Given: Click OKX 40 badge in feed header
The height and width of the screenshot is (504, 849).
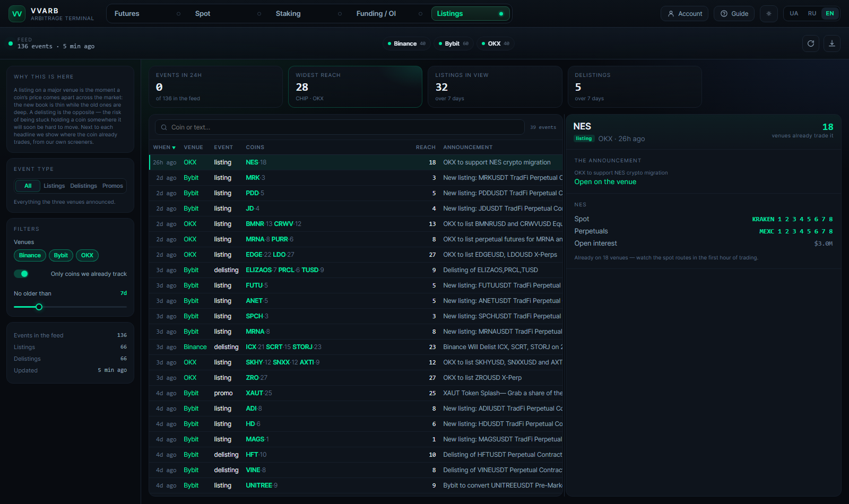Looking at the screenshot, I should click(x=496, y=44).
